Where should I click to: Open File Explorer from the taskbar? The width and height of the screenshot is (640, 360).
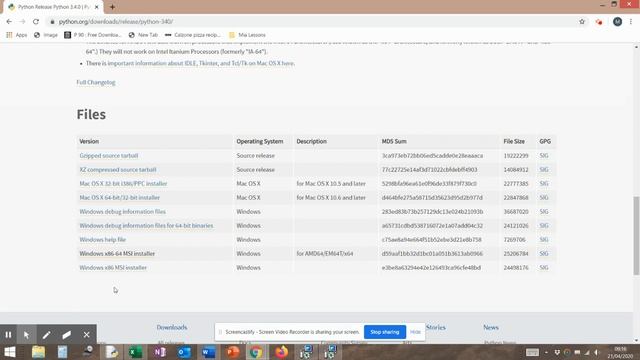(38, 352)
